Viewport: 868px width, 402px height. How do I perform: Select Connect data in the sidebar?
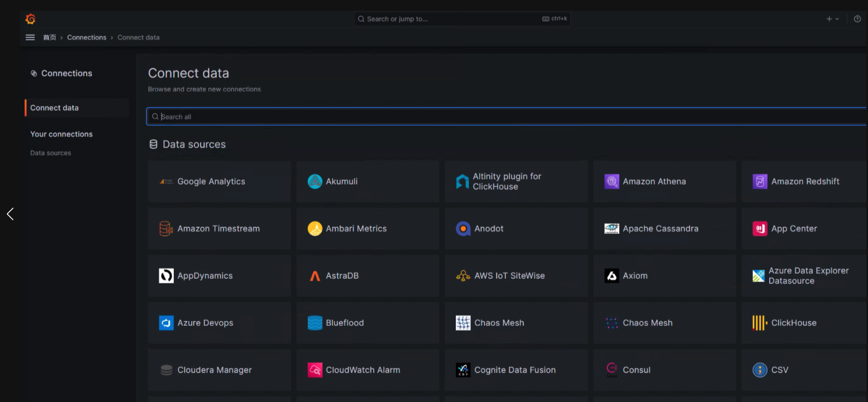point(77,108)
